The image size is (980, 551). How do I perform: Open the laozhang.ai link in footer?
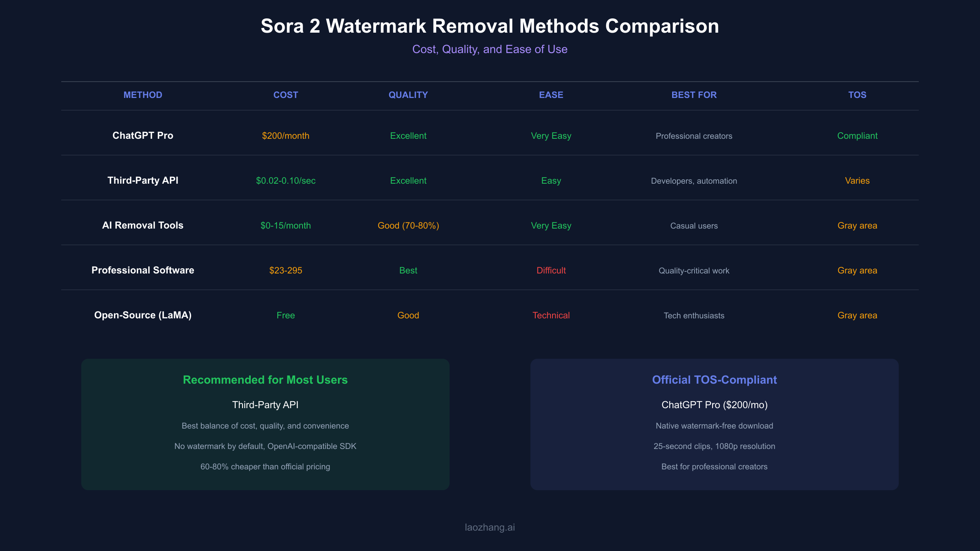[x=490, y=527]
